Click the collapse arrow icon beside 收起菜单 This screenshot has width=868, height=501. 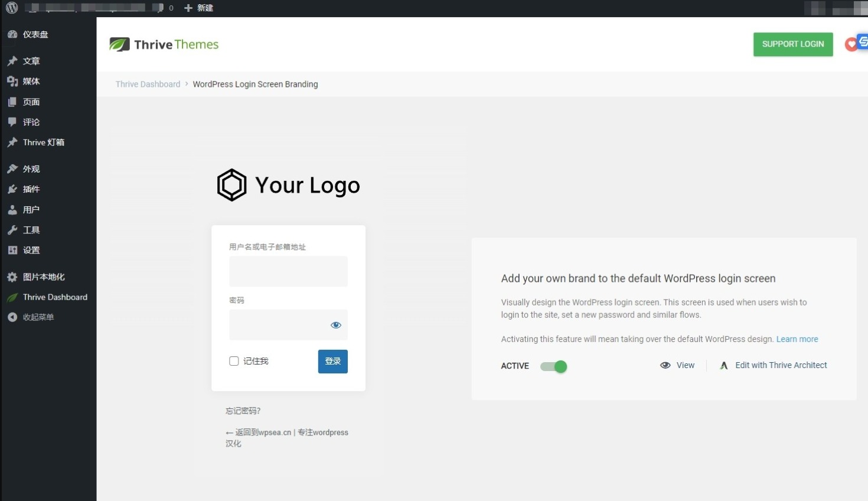12,317
